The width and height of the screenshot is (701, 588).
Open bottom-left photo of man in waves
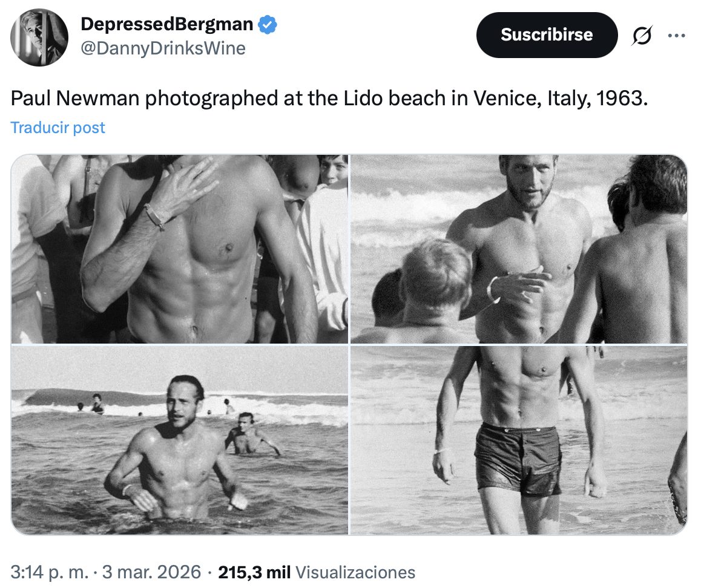180,440
